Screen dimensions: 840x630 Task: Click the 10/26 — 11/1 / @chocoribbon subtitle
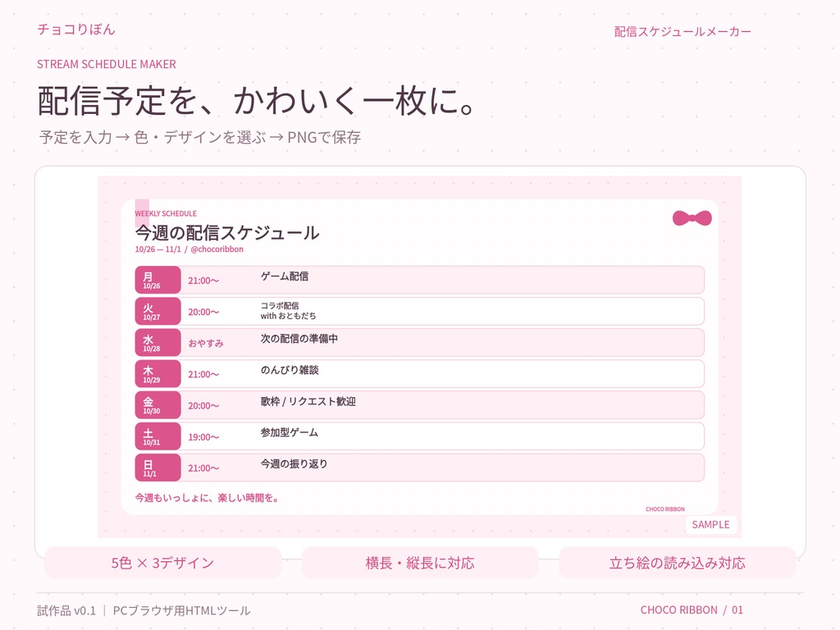[x=189, y=249]
